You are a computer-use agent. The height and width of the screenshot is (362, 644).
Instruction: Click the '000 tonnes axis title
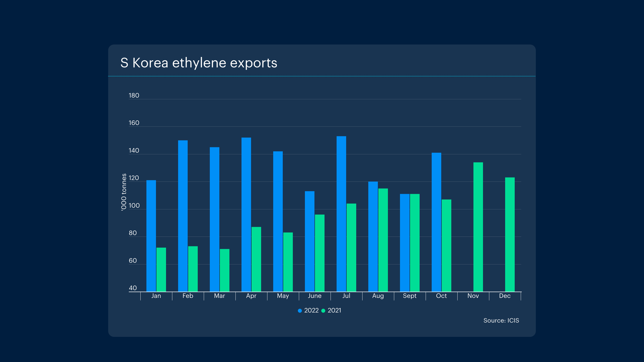click(x=124, y=192)
